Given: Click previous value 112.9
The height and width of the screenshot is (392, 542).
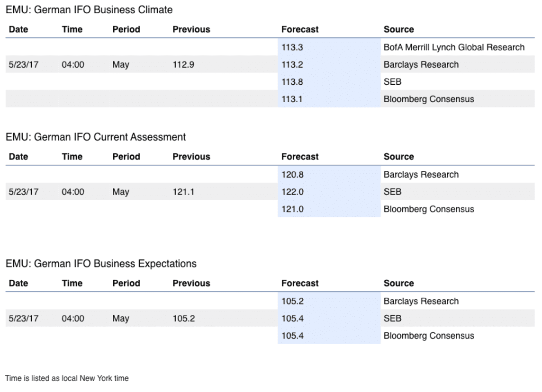Looking at the screenshot, I should [183, 64].
